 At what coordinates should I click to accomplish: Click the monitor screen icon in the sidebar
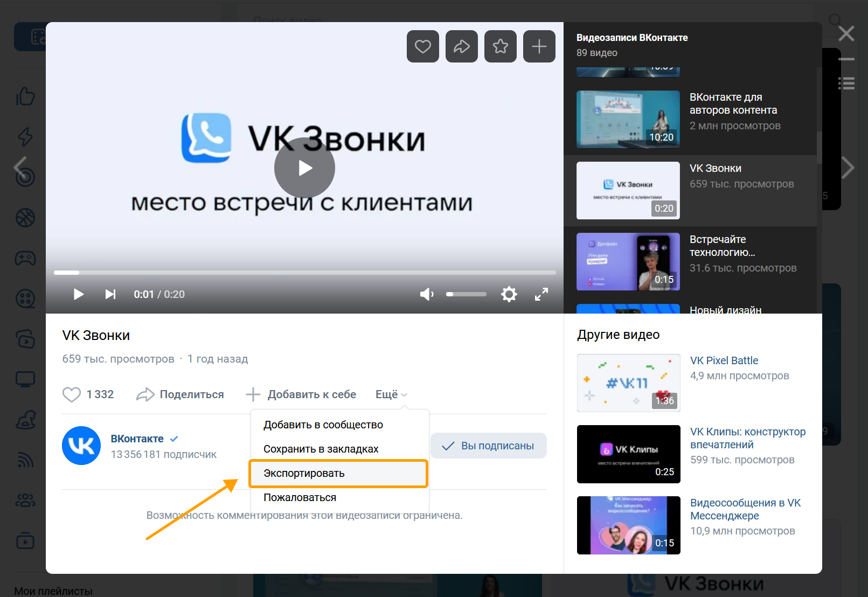point(25,379)
